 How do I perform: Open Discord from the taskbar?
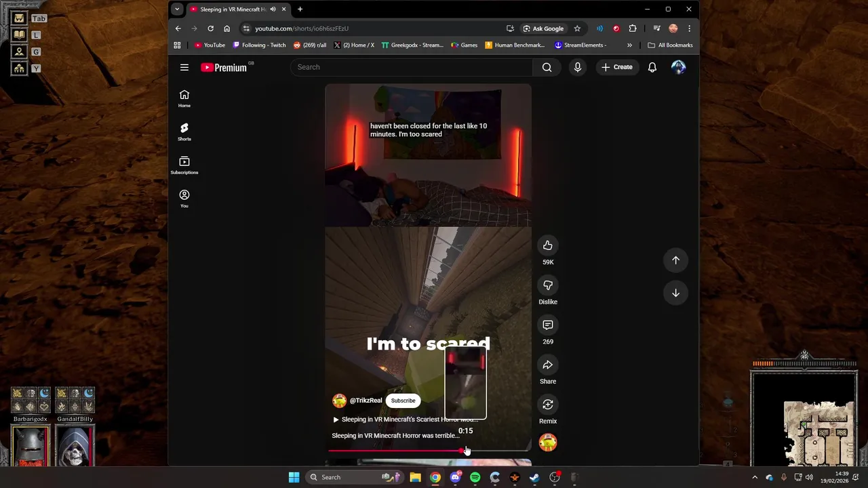pos(455,477)
